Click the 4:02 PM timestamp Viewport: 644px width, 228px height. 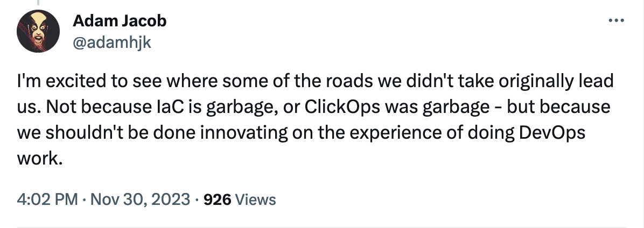click(x=48, y=200)
